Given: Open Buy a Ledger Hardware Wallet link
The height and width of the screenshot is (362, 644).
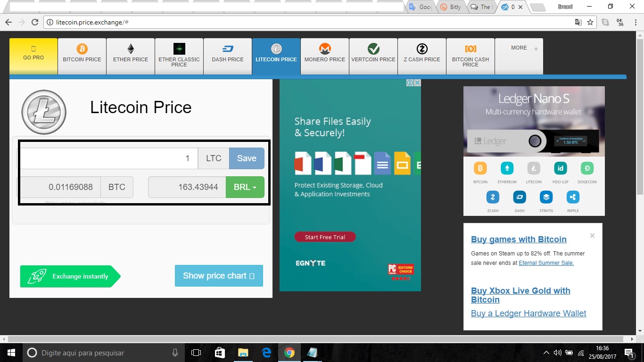Looking at the screenshot, I should [528, 313].
